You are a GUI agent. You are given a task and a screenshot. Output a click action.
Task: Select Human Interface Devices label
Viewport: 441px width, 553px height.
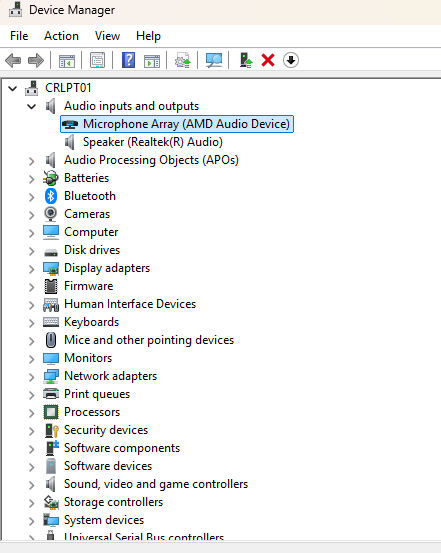pos(130,304)
